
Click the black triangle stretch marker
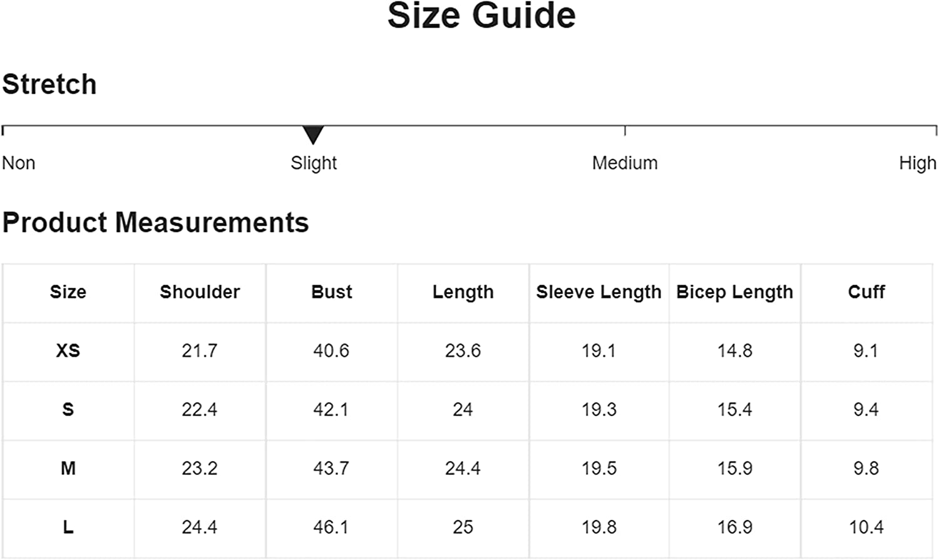tap(313, 134)
